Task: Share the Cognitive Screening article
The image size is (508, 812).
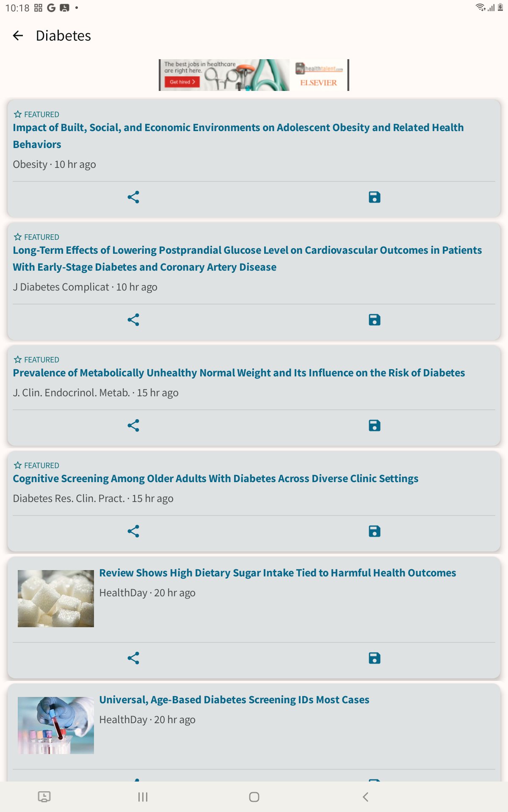Action: point(133,531)
